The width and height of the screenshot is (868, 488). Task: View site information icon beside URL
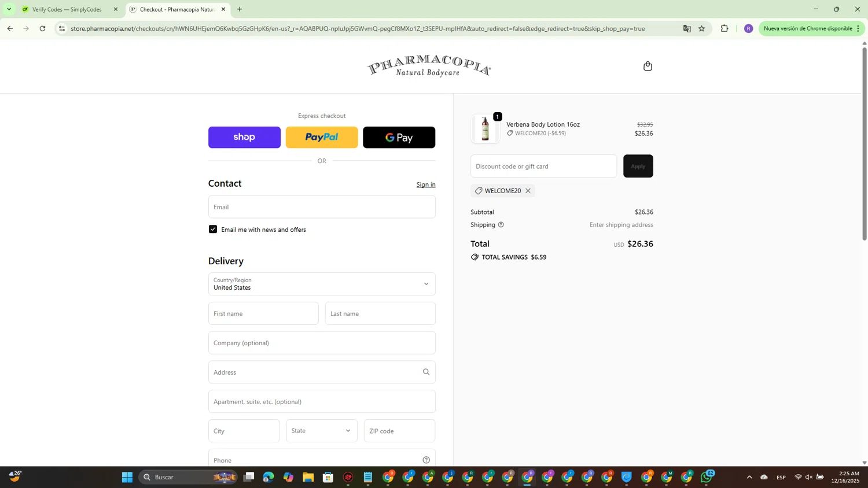point(62,28)
